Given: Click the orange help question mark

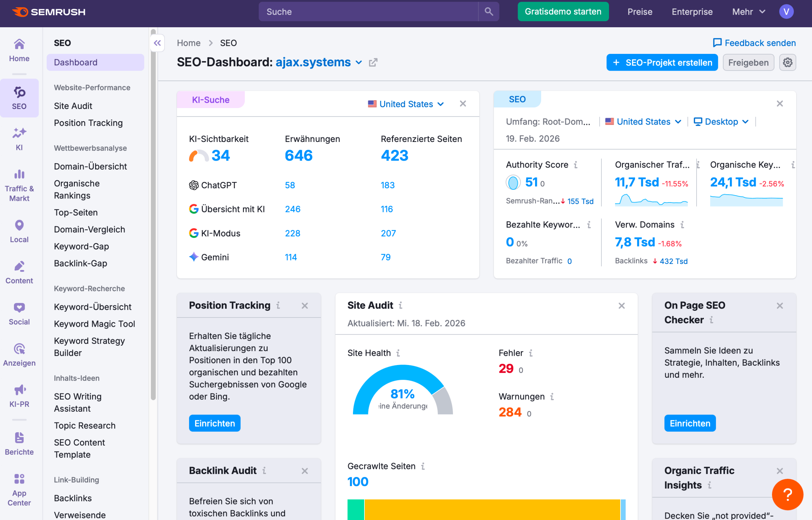Looking at the screenshot, I should click(787, 494).
